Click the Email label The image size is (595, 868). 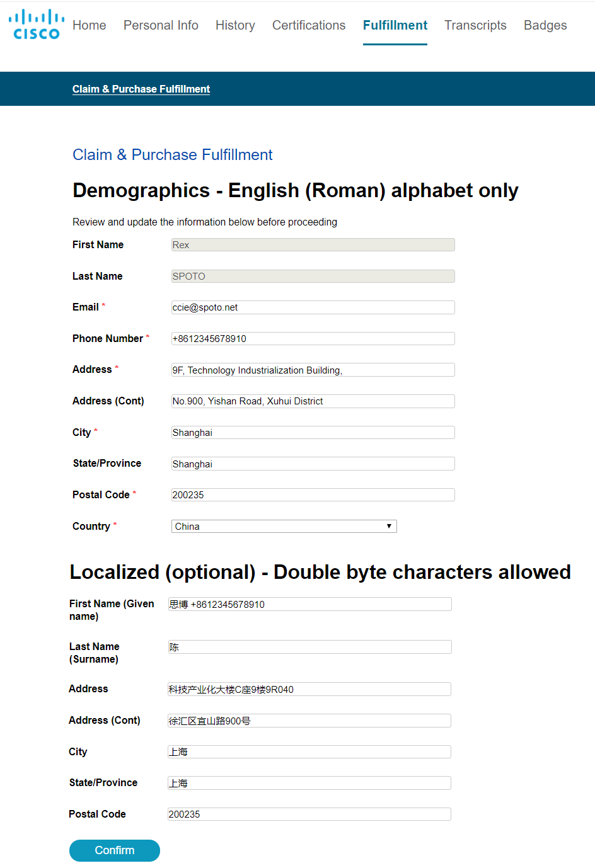86,307
